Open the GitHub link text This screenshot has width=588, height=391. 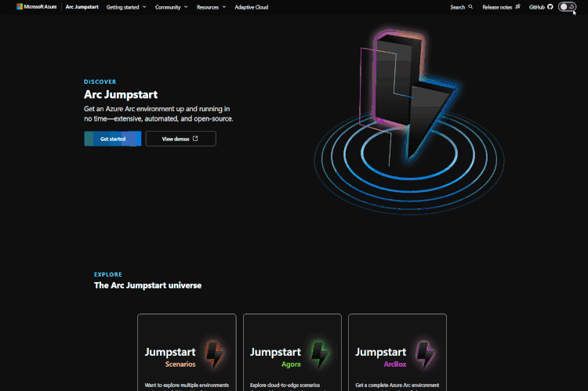[x=536, y=7]
